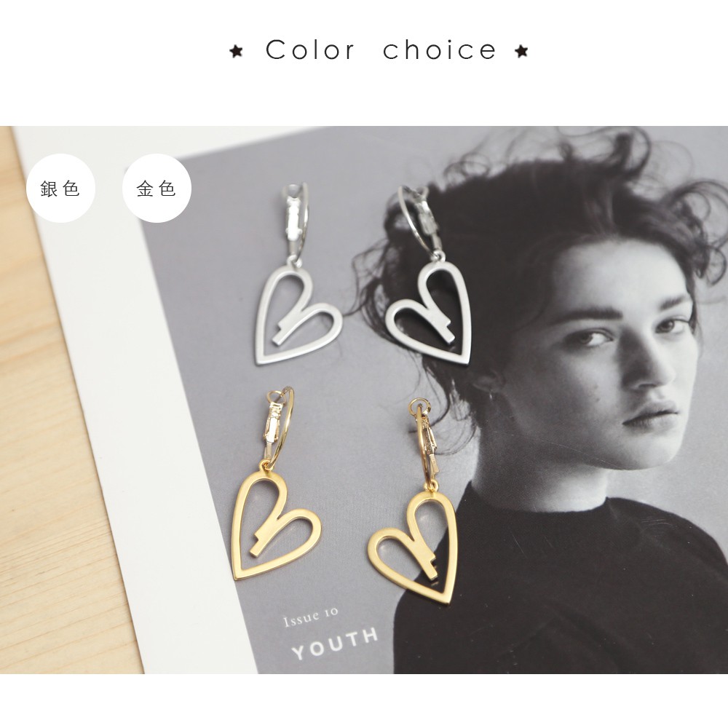Screen dimensions: 728x728
Task: Click the 金色 gold color circle
Action: (x=157, y=189)
